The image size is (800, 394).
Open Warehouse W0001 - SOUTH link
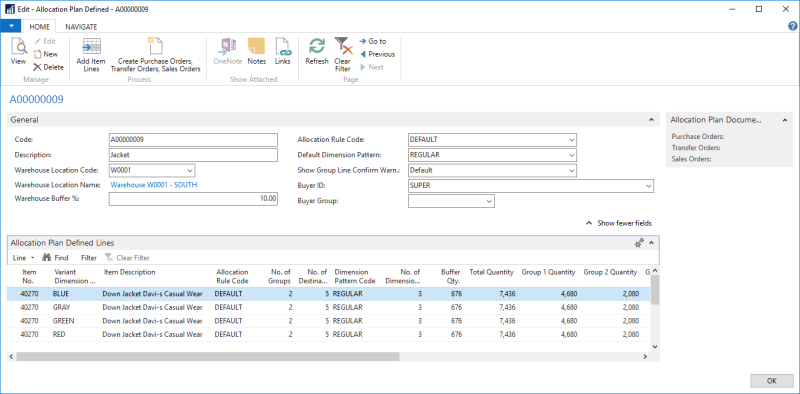pos(154,185)
